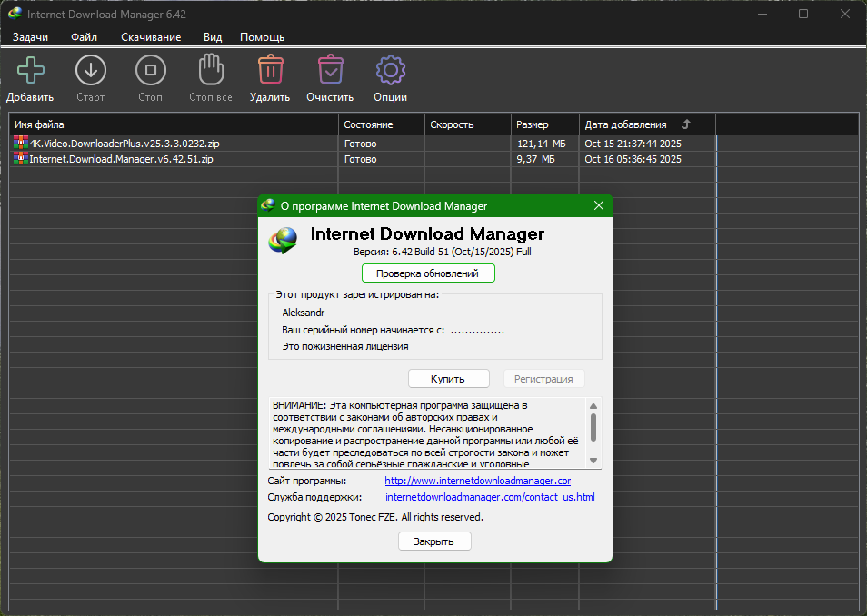867x616 pixels.
Task: Open the contact_us.html support link
Action: pos(490,498)
